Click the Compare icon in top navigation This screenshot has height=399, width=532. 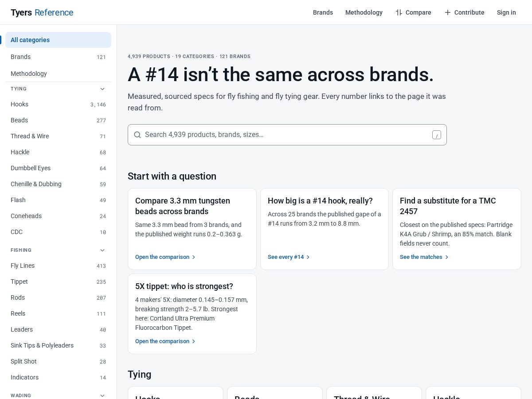[x=399, y=12]
